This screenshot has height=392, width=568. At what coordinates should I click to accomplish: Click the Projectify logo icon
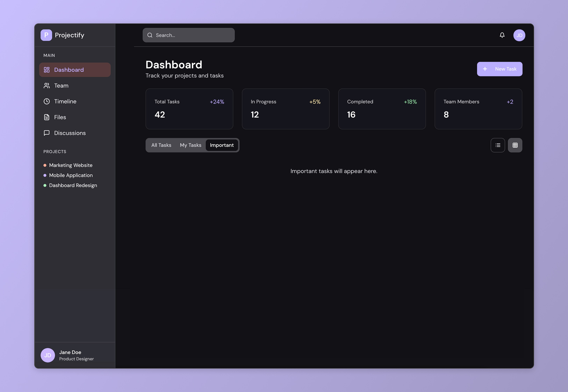(x=46, y=35)
